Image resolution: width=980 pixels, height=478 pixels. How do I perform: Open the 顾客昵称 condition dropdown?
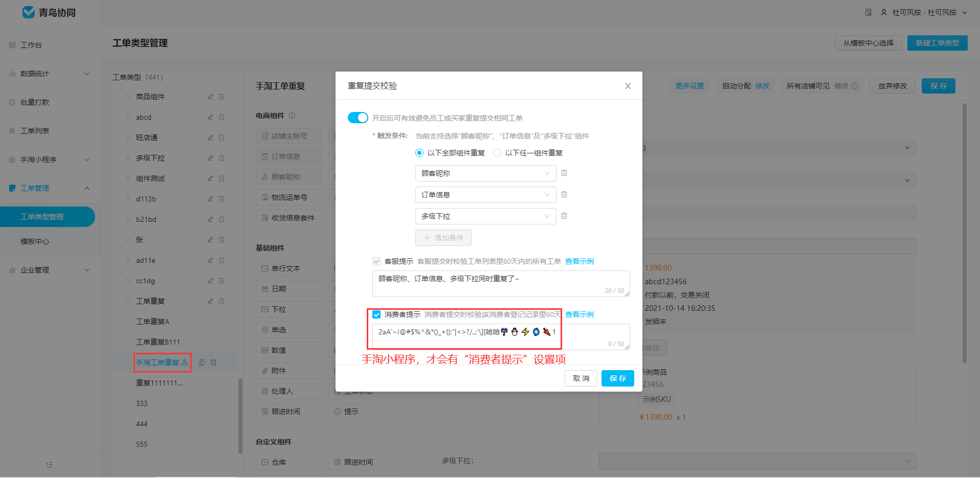tap(485, 173)
